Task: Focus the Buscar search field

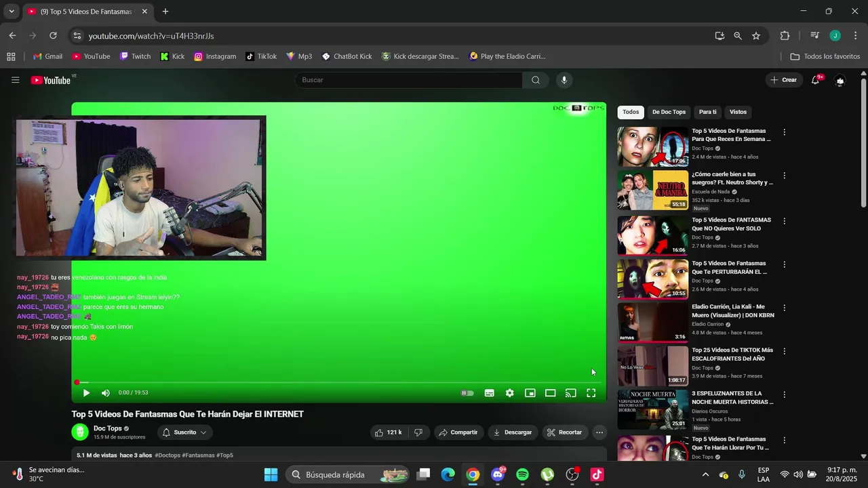Action: click(x=409, y=80)
